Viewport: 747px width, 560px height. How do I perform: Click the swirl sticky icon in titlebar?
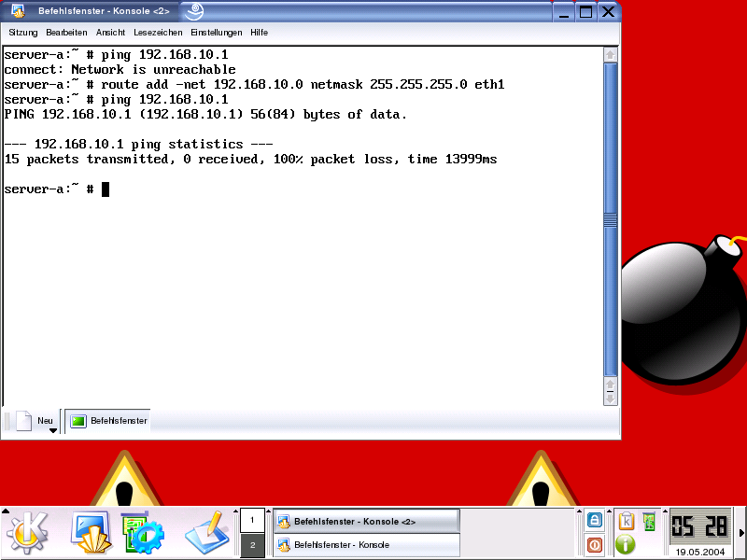click(x=194, y=10)
